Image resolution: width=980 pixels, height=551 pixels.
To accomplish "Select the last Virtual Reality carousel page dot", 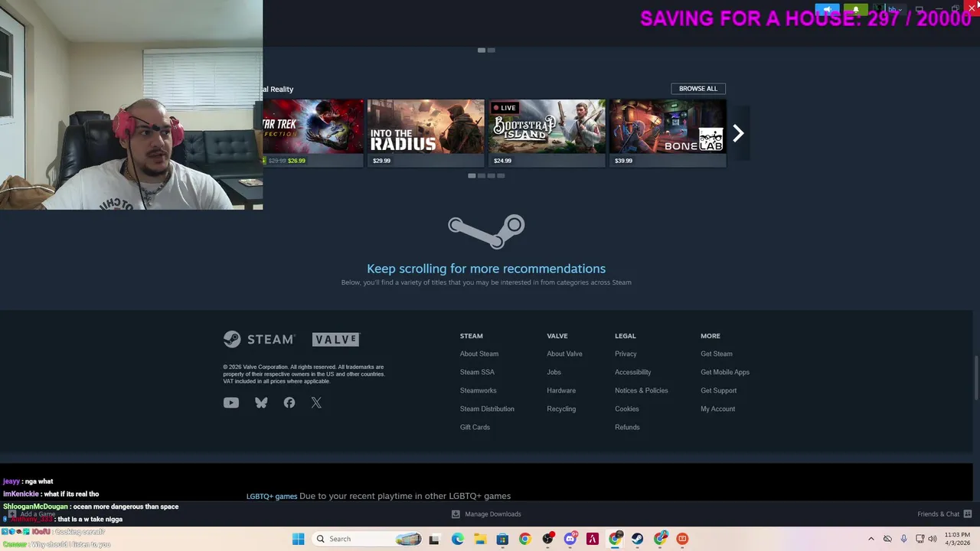I will click(501, 176).
